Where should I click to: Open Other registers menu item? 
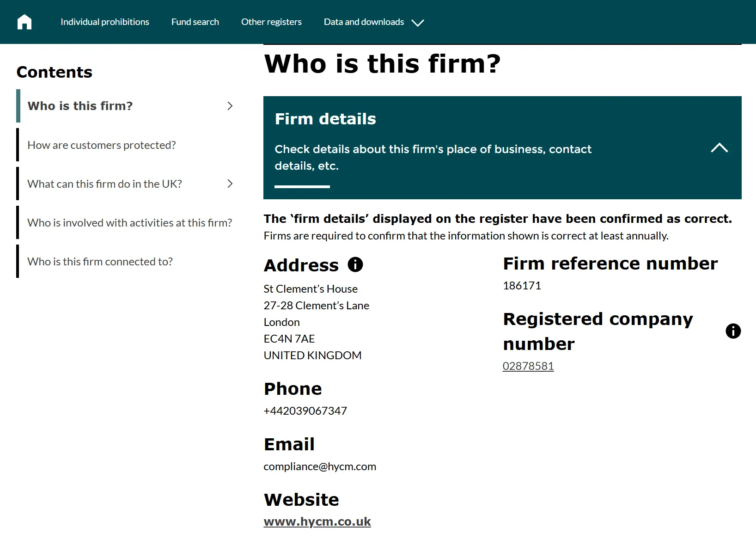tap(271, 22)
